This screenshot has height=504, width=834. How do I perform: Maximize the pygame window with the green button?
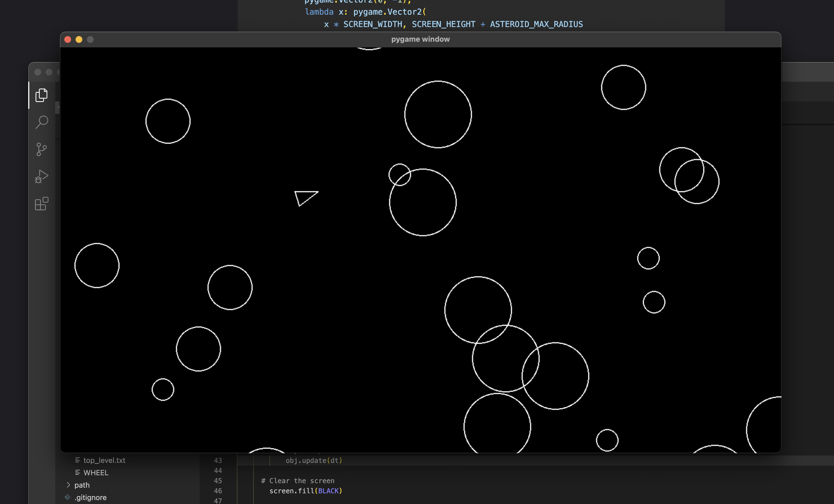point(90,39)
